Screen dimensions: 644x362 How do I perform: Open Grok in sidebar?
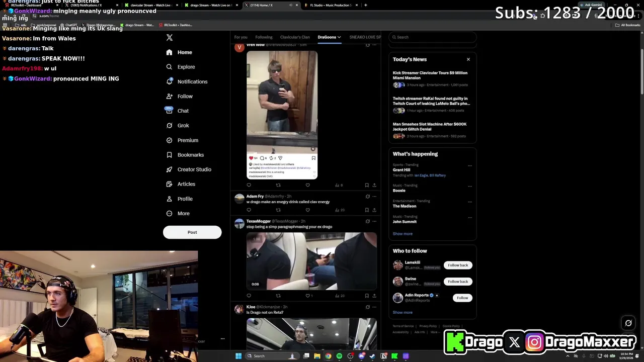177,125
